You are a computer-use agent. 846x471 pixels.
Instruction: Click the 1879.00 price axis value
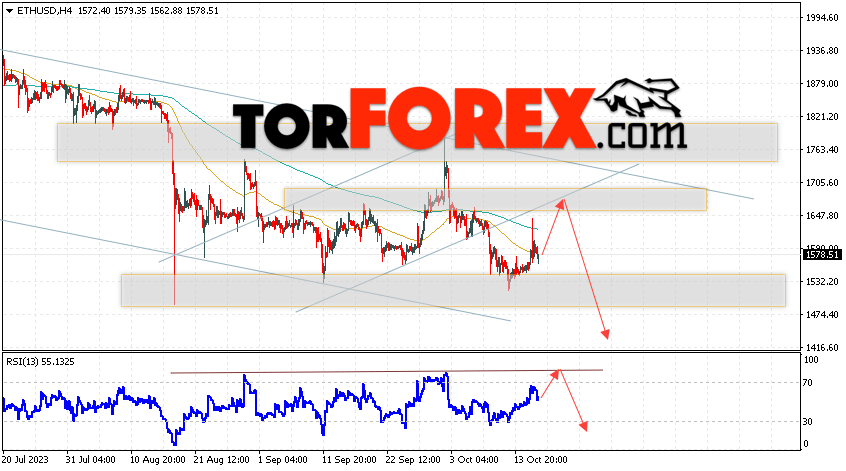tap(822, 84)
